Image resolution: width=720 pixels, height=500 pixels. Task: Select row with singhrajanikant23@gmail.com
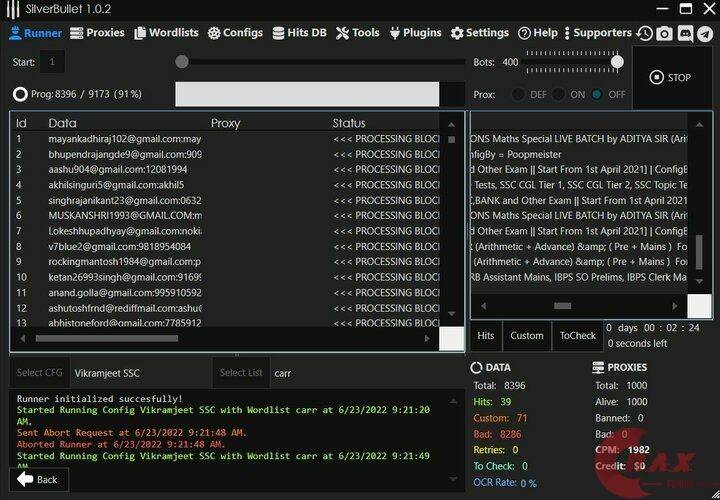[225, 201]
